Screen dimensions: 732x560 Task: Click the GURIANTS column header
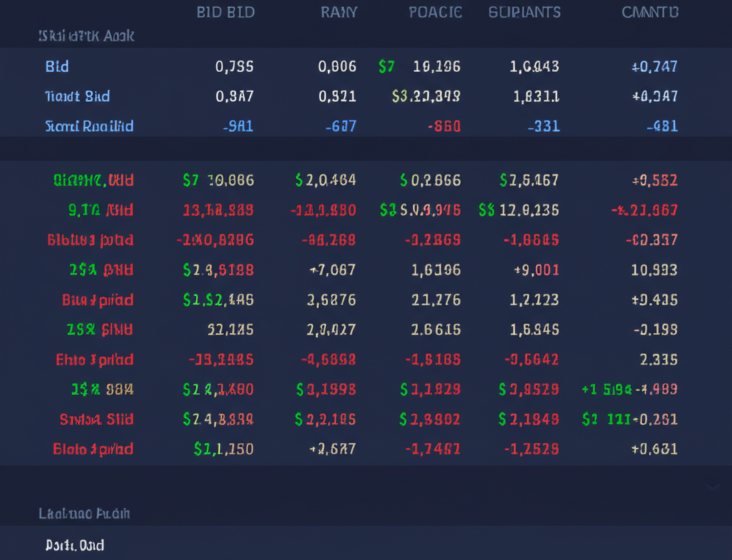pyautogui.click(x=524, y=13)
